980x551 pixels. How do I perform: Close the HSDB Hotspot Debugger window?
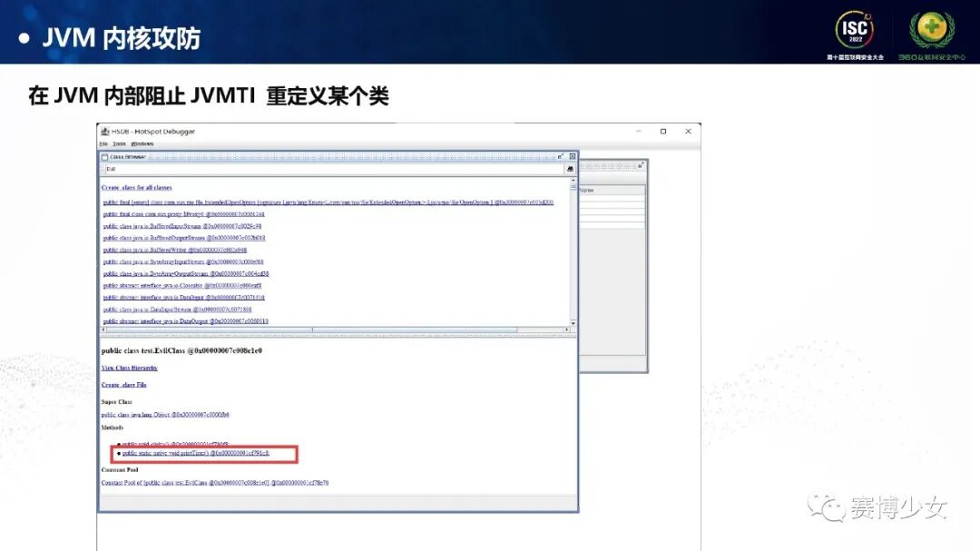tap(688, 132)
